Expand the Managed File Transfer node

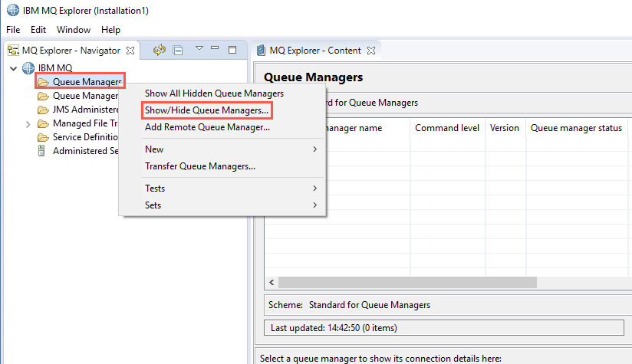(28, 124)
